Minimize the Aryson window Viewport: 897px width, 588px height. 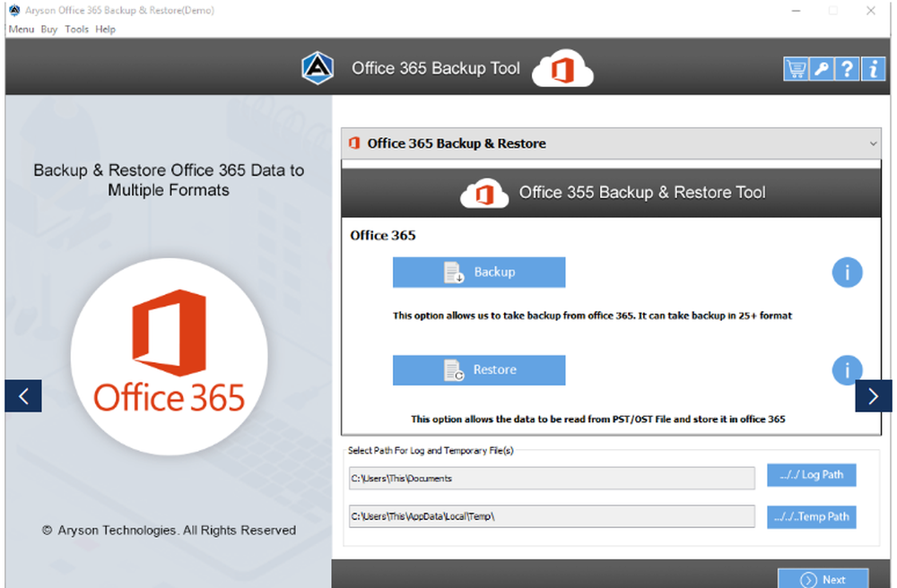796,10
